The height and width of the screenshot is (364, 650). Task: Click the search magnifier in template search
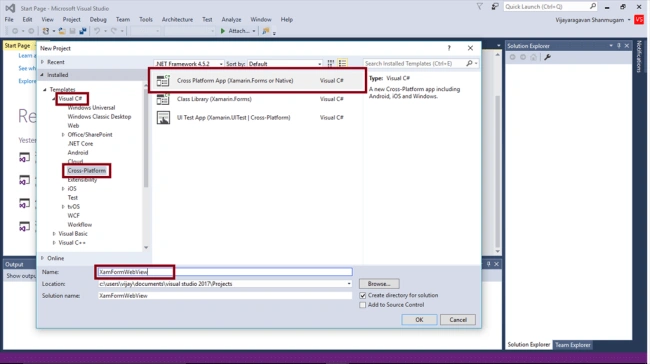click(x=469, y=63)
